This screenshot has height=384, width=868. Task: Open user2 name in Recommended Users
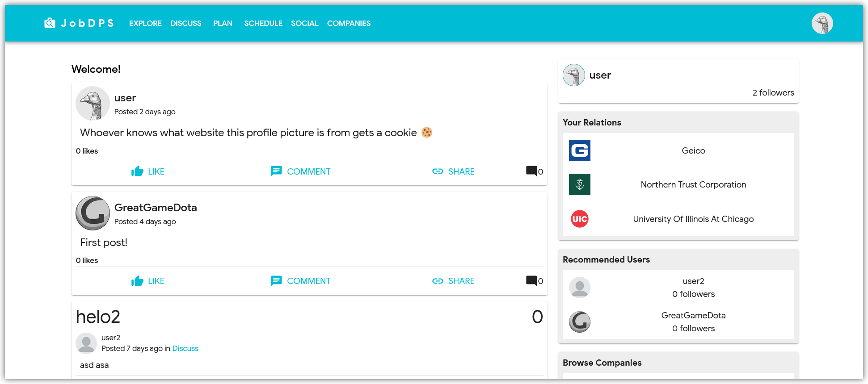coord(693,281)
